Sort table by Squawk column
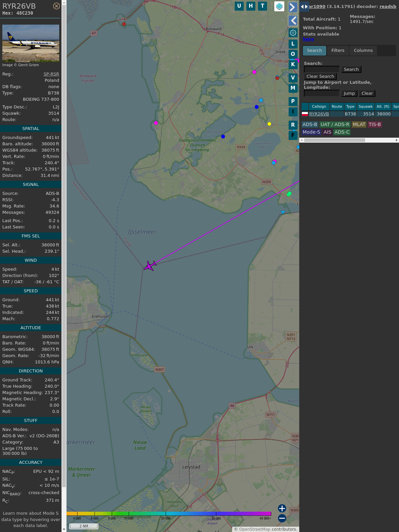The image size is (399, 532). pyautogui.click(x=365, y=106)
